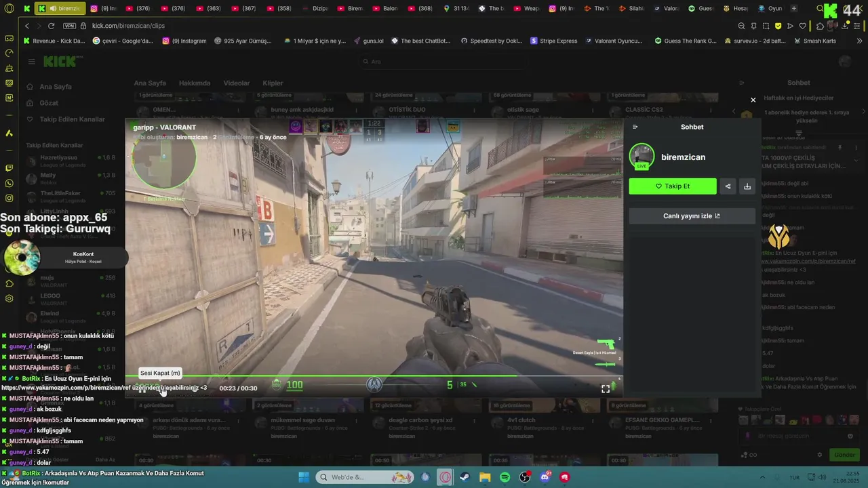The width and height of the screenshot is (868, 488).
Task: Share the clip with the share icon
Action: [728, 186]
